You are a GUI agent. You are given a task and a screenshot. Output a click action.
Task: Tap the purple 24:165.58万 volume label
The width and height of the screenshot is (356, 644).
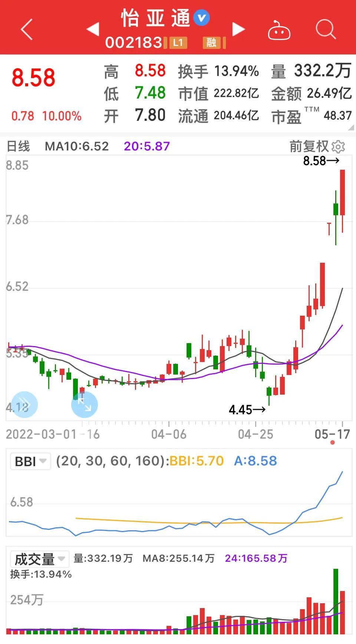[x=256, y=558]
